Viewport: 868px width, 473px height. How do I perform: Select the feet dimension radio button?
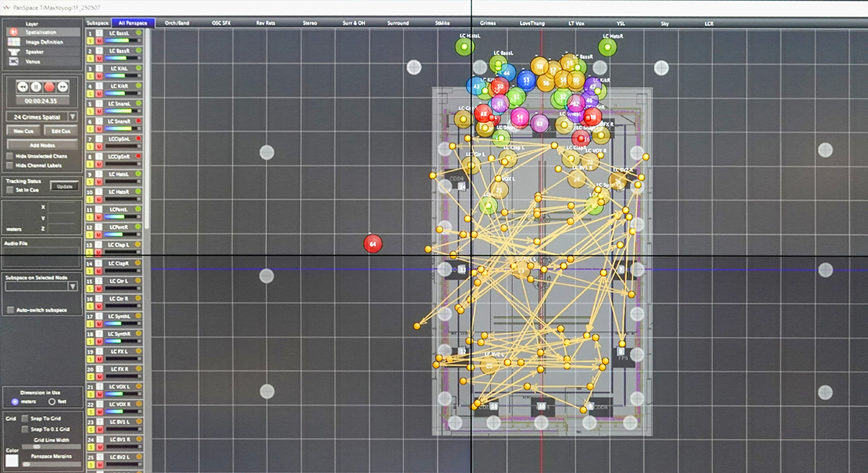[51, 401]
